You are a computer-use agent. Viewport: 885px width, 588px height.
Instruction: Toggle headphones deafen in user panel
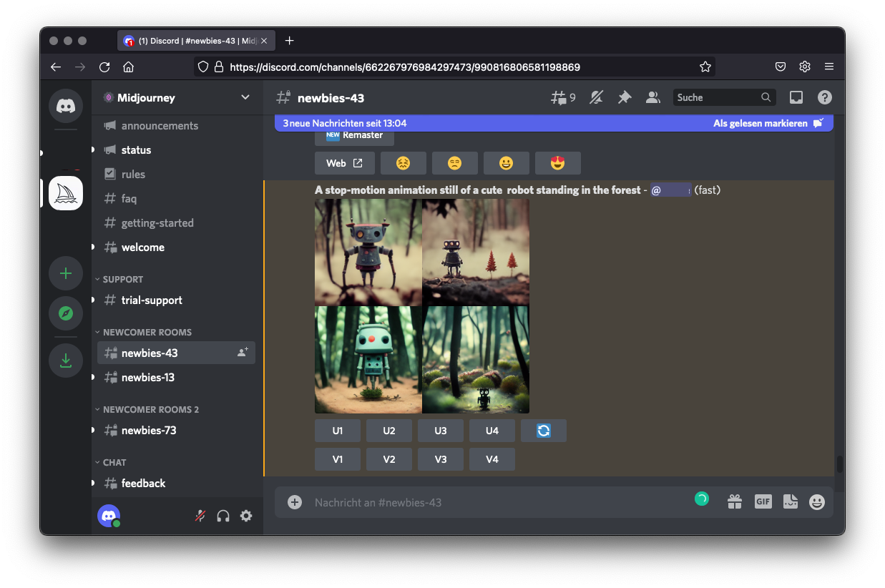click(223, 516)
